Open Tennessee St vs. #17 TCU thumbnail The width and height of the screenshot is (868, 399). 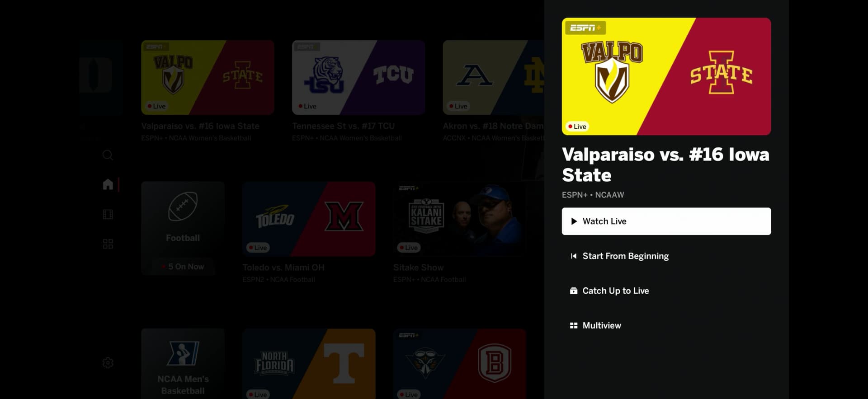358,77
